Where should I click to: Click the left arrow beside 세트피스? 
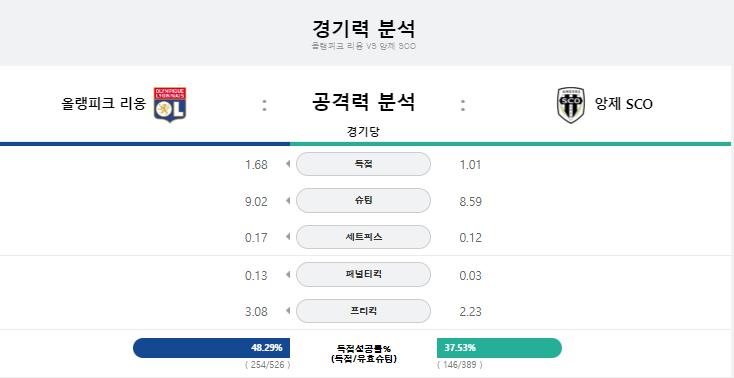[288, 237]
